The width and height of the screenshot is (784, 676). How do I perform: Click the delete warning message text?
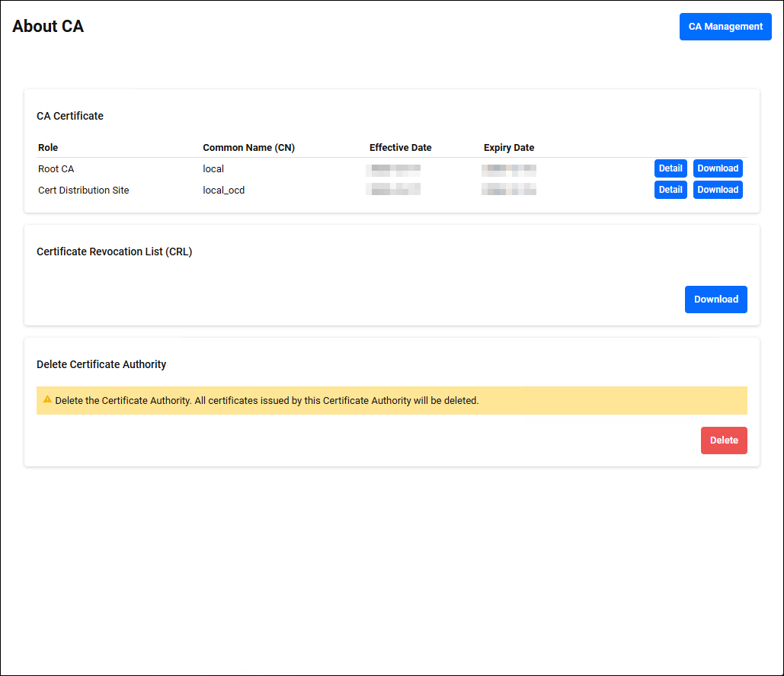click(267, 401)
